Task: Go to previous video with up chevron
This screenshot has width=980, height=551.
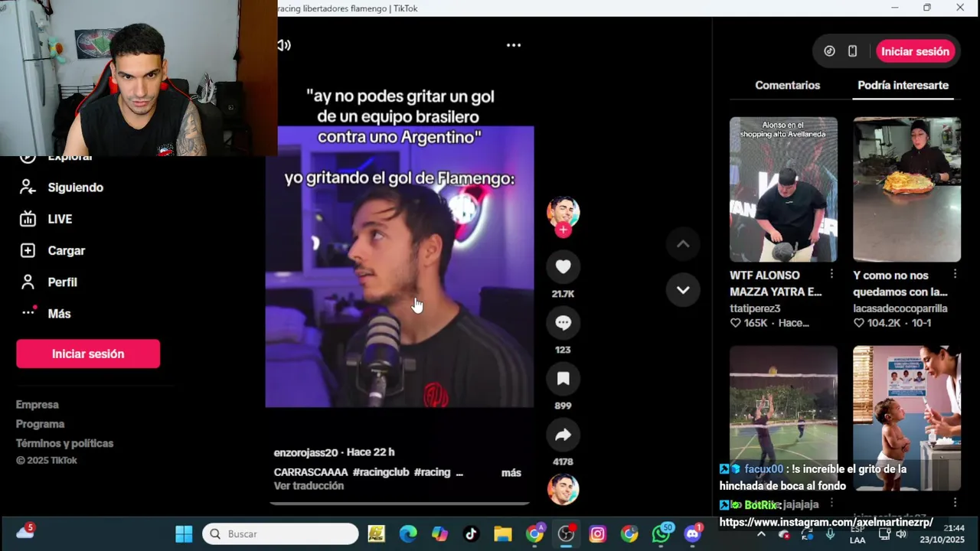Action: pyautogui.click(x=683, y=244)
